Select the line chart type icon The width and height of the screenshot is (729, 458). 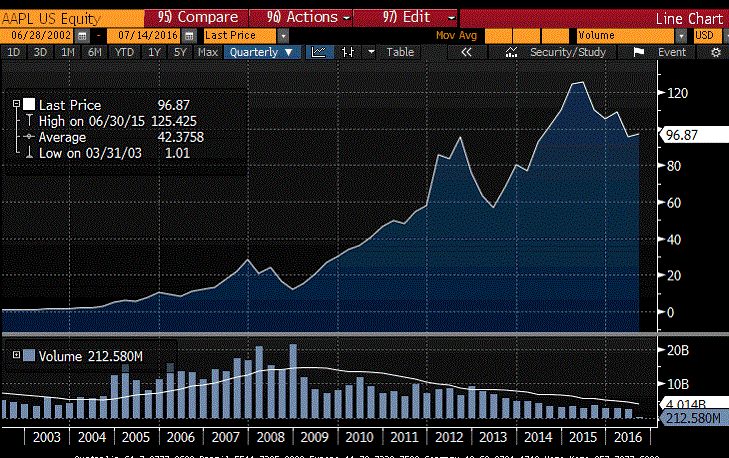[320, 51]
